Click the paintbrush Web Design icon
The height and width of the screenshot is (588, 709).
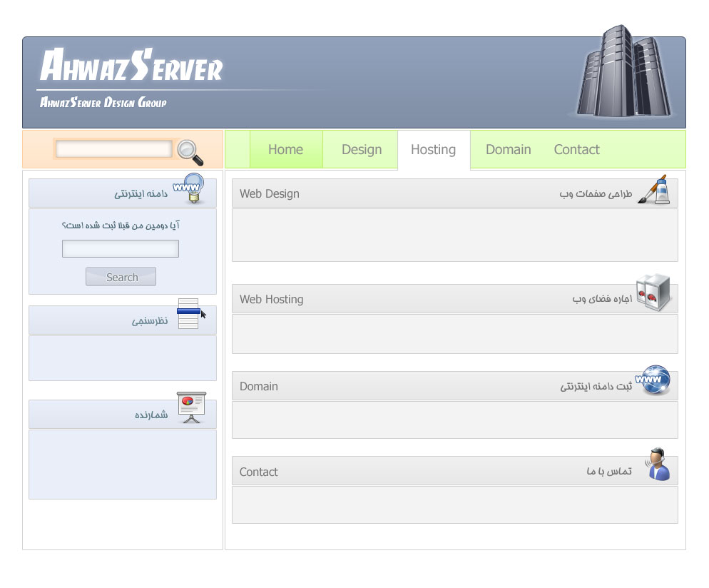click(x=654, y=189)
